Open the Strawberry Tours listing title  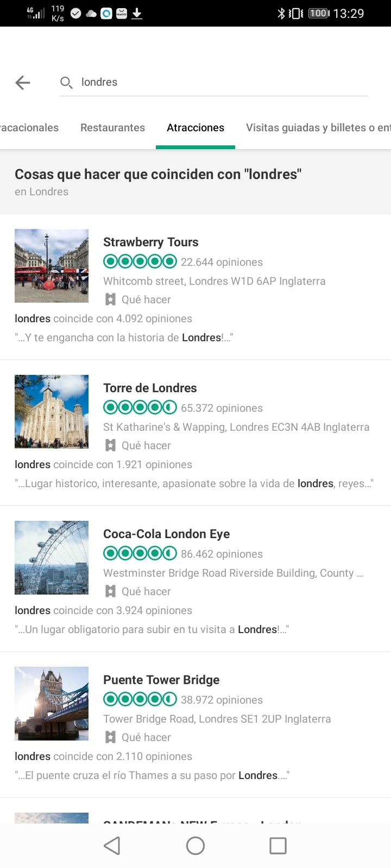pos(151,242)
